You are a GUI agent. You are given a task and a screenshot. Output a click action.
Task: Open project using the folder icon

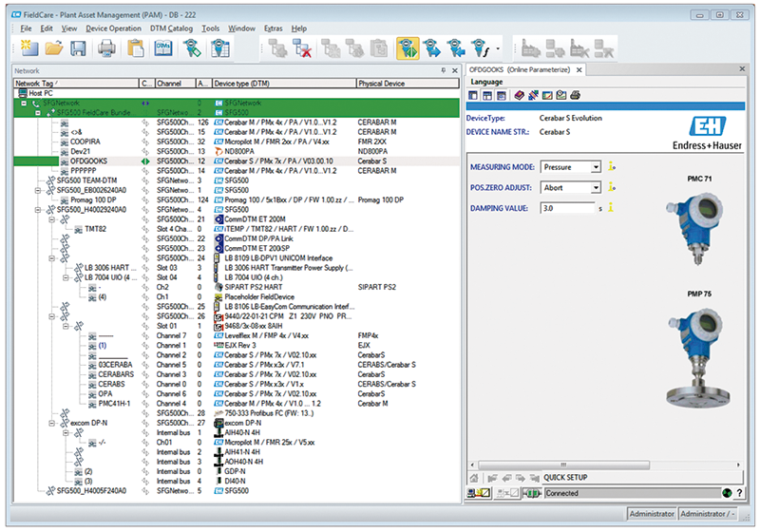54,47
